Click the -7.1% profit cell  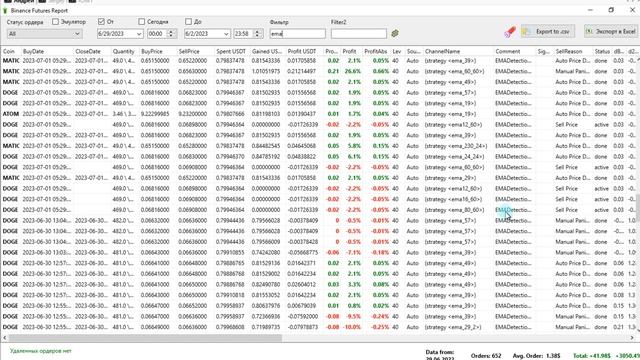(x=353, y=253)
